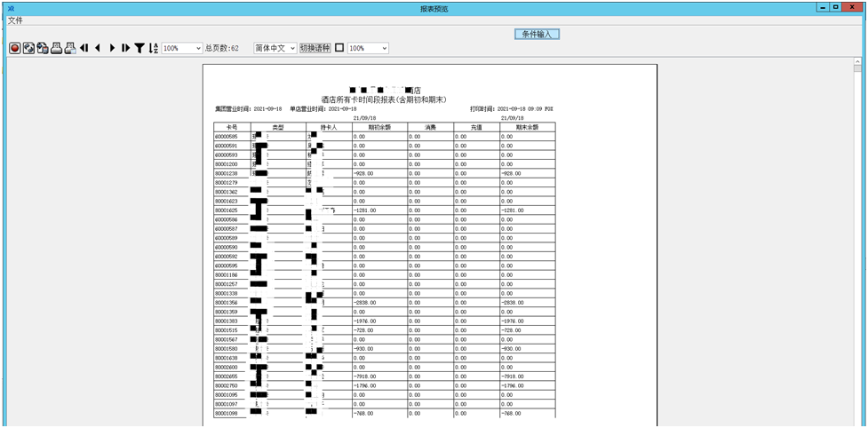Click the first printer icon
The image size is (868, 428).
pos(56,48)
